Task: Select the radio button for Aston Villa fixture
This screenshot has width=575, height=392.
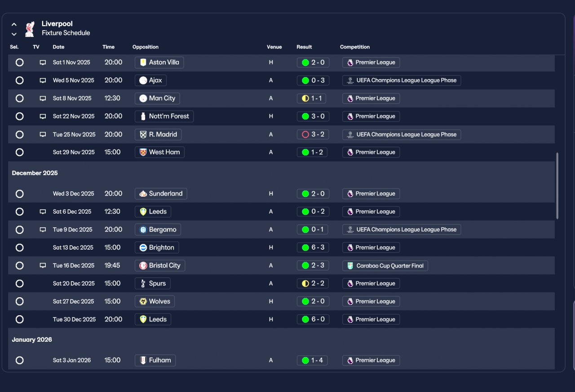Action: click(19, 62)
